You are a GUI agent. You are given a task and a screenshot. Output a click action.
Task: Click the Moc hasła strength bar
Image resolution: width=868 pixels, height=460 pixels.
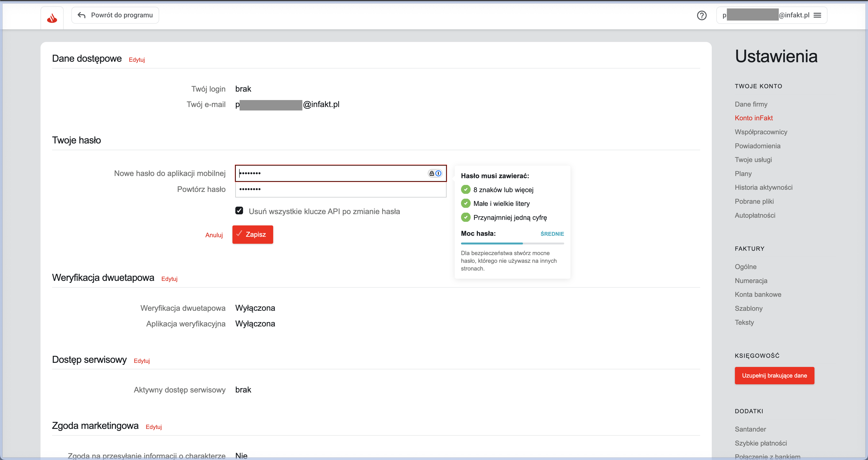coord(512,243)
